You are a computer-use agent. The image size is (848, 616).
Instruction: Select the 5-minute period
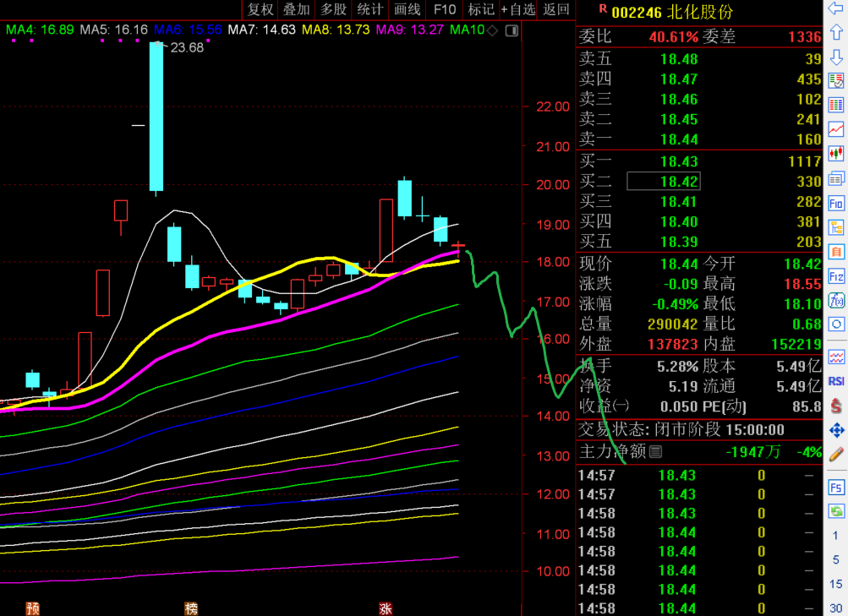[x=835, y=559]
